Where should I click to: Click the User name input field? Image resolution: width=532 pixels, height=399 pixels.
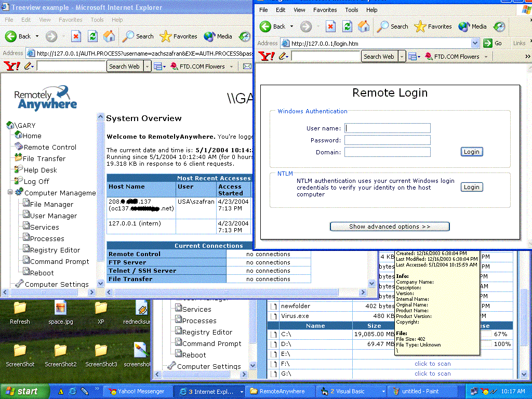(x=388, y=128)
